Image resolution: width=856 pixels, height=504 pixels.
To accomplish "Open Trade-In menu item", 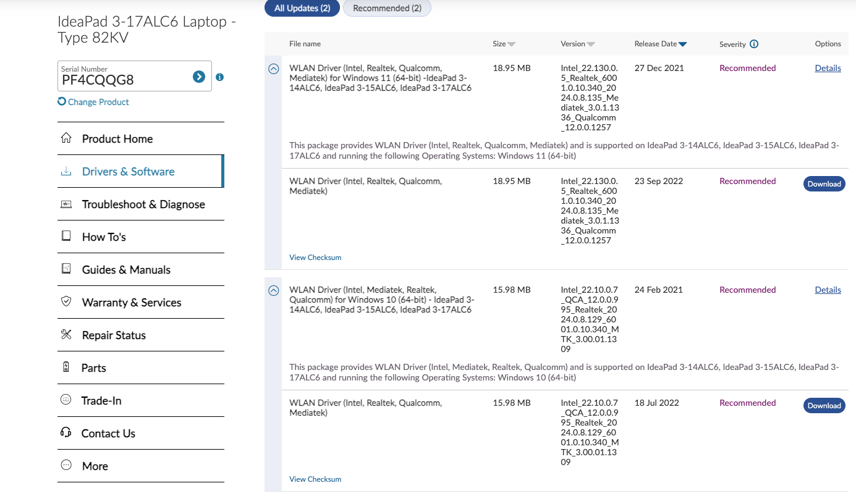I will click(x=141, y=400).
